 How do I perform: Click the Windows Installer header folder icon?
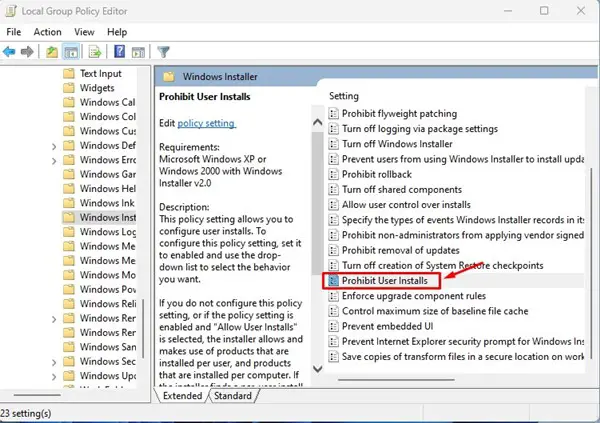(x=169, y=77)
